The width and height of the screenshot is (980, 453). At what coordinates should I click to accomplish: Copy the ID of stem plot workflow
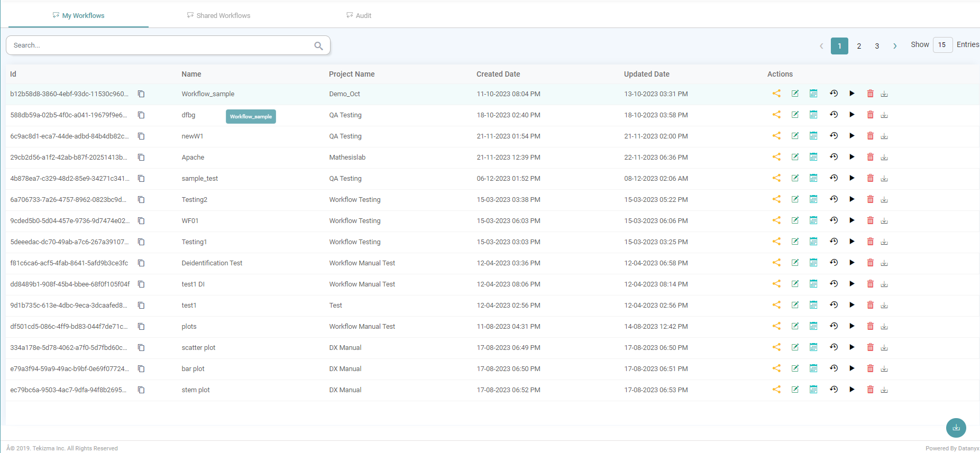[141, 390]
